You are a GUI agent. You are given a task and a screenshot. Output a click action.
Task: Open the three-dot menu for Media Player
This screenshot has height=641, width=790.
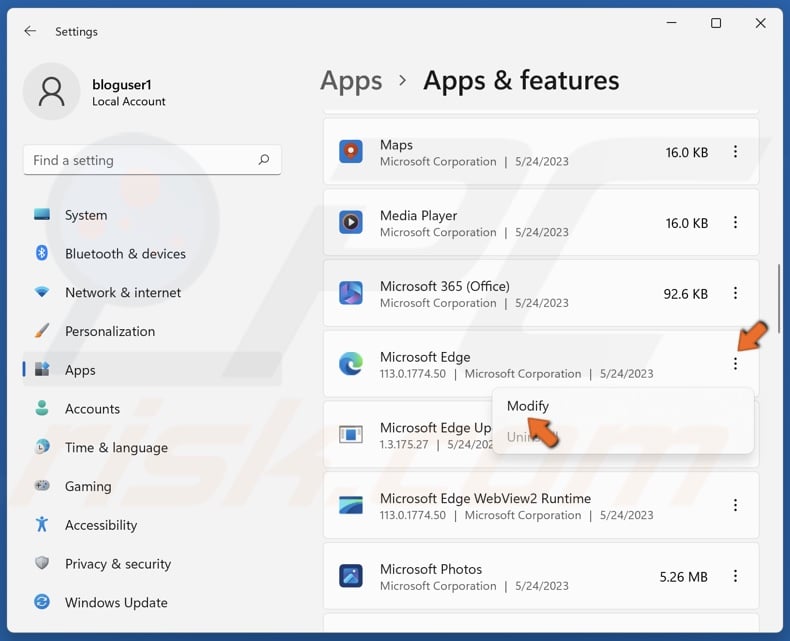735,222
